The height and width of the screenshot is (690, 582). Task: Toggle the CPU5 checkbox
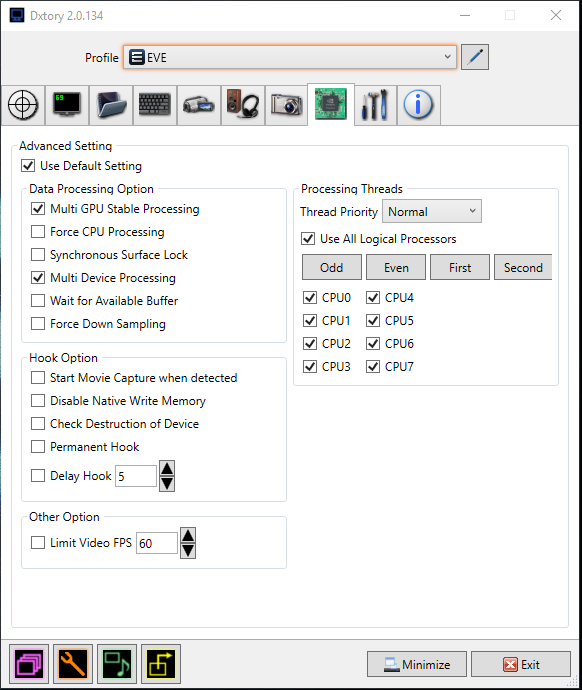coord(373,320)
